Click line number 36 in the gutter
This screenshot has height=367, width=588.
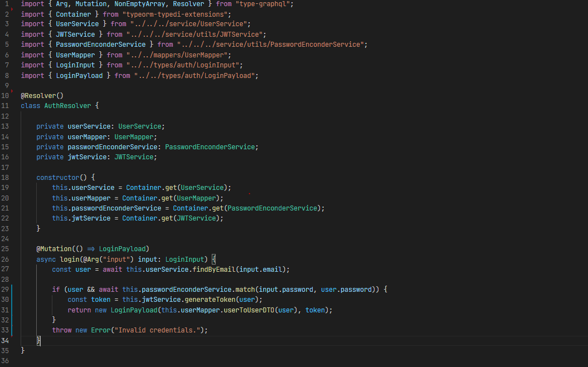[5, 361]
